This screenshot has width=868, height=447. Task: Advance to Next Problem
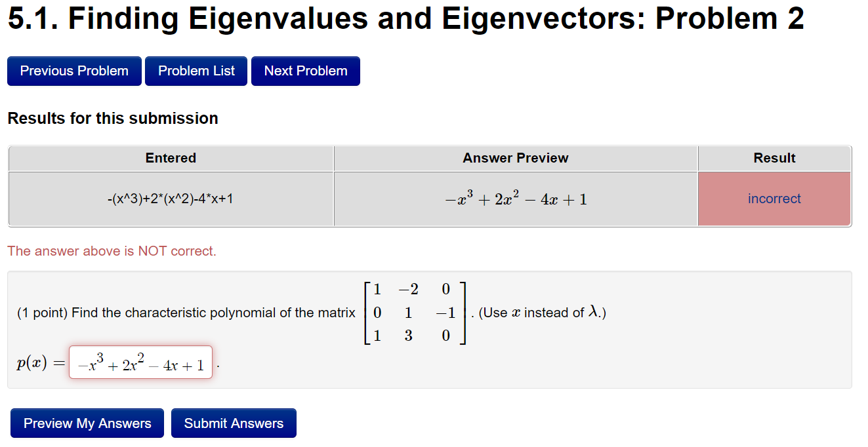(x=305, y=71)
